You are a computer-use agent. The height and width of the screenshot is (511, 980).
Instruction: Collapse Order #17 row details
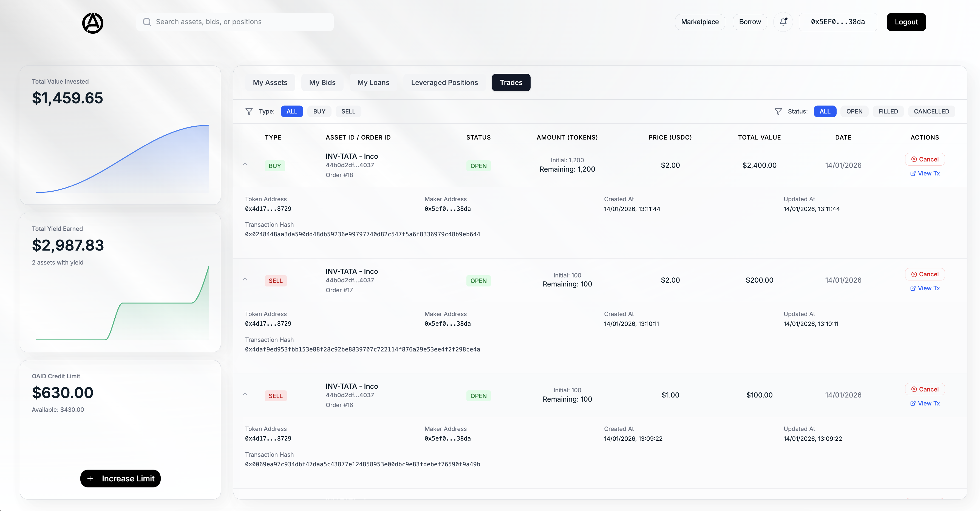coord(245,279)
